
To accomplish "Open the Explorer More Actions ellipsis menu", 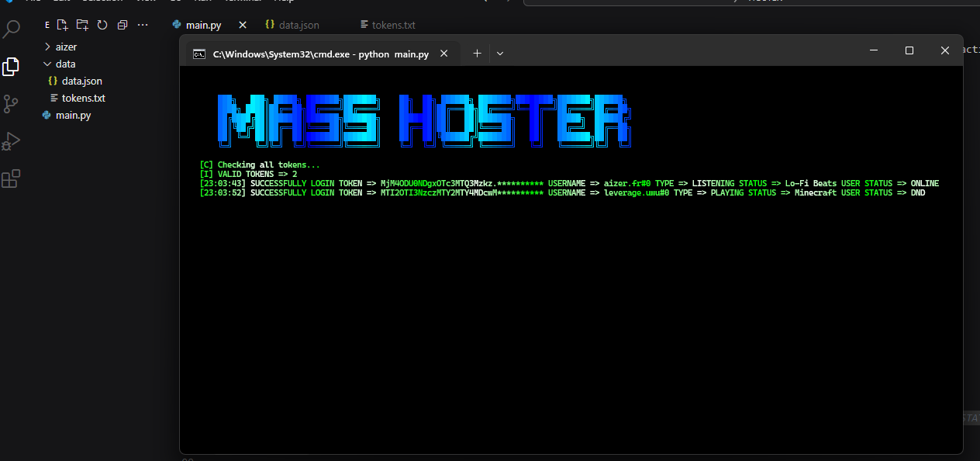I will 142,25.
